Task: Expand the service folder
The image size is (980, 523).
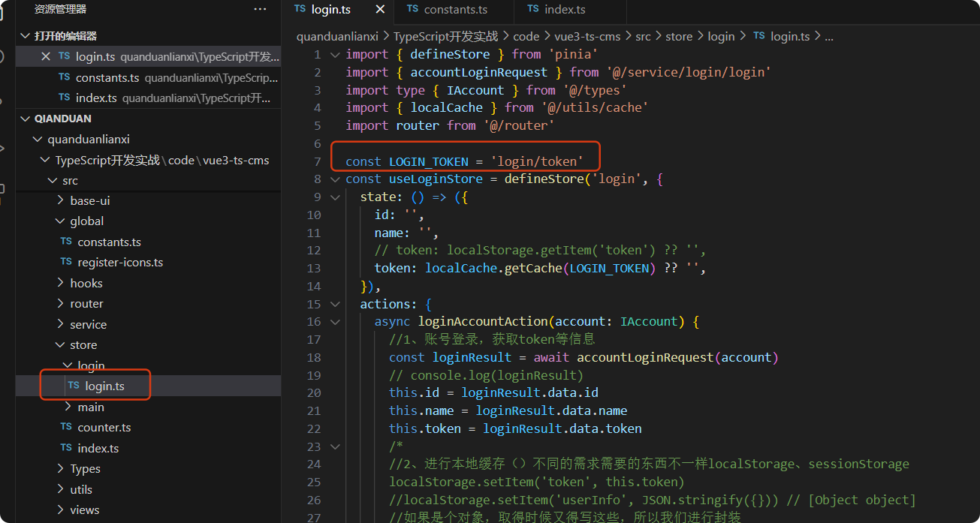Action: tap(61, 325)
